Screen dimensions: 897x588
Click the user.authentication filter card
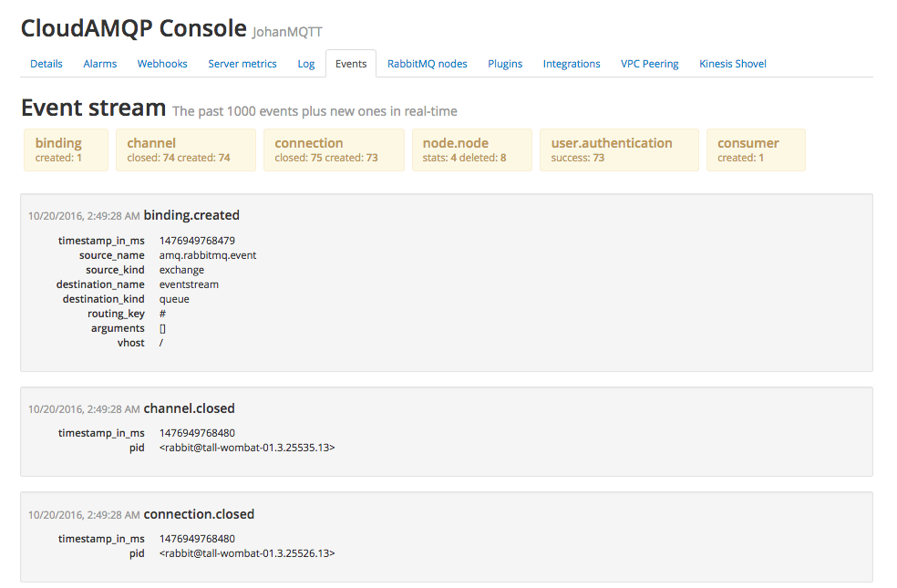pyautogui.click(x=620, y=150)
